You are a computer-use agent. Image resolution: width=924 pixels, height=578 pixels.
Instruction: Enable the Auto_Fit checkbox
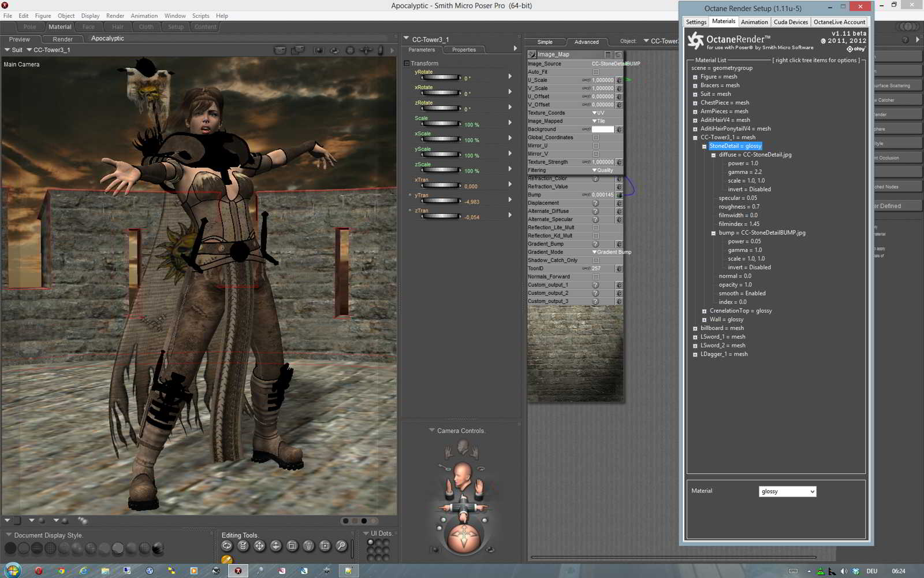click(596, 72)
